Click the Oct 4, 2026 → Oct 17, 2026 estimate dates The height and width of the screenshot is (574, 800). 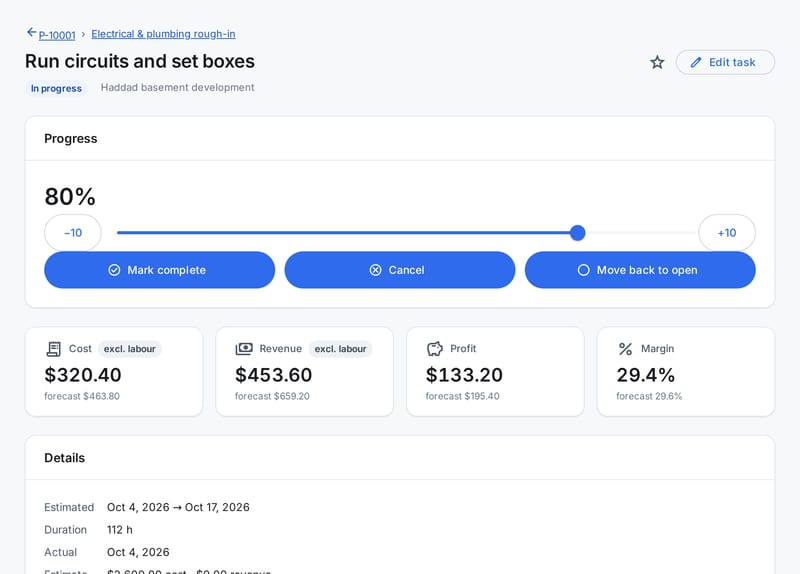178,507
